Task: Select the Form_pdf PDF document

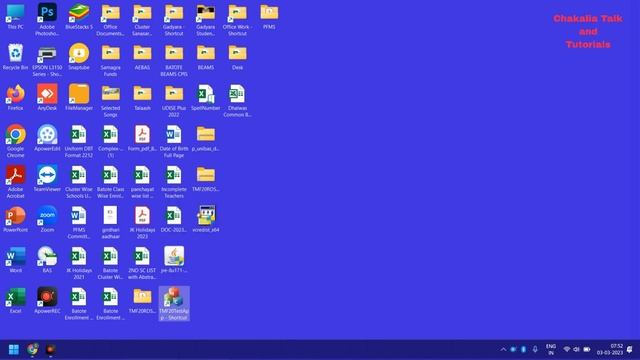Action: click(142, 138)
